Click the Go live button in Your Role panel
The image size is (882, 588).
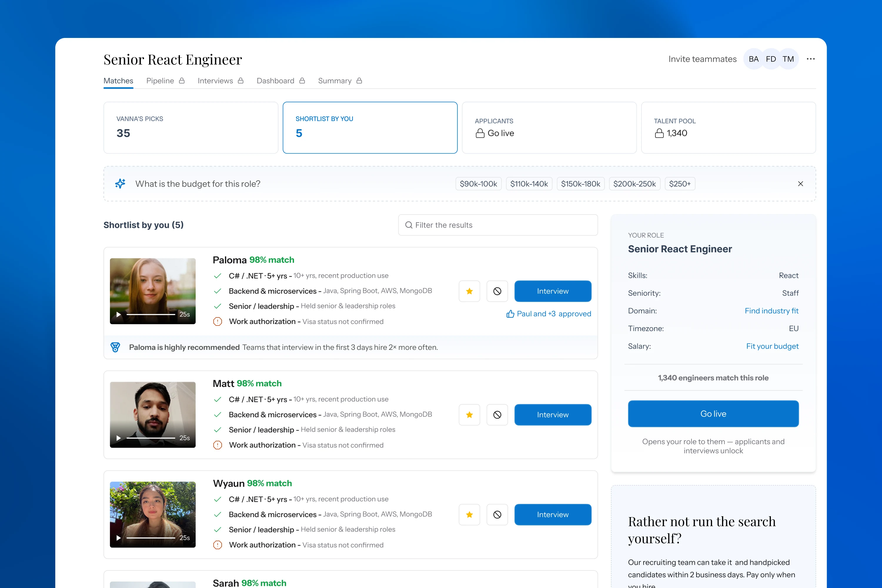coord(713,414)
